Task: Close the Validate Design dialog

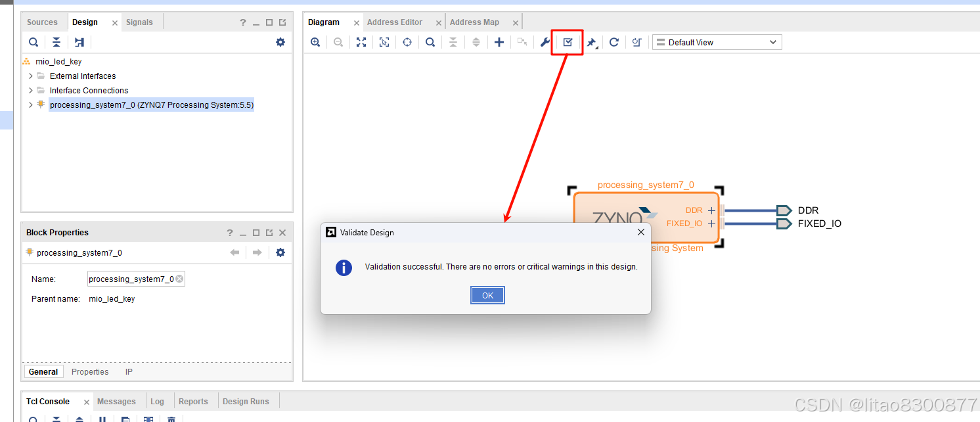Action: coord(641,232)
